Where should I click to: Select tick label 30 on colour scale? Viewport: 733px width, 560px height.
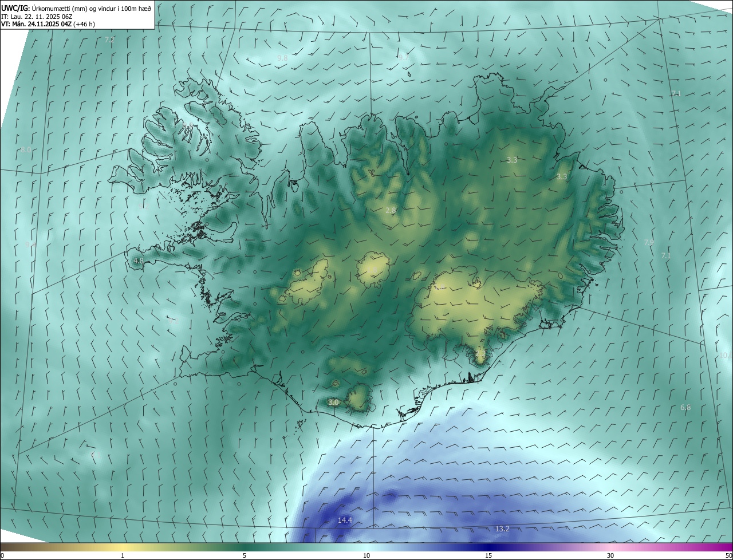(x=610, y=555)
